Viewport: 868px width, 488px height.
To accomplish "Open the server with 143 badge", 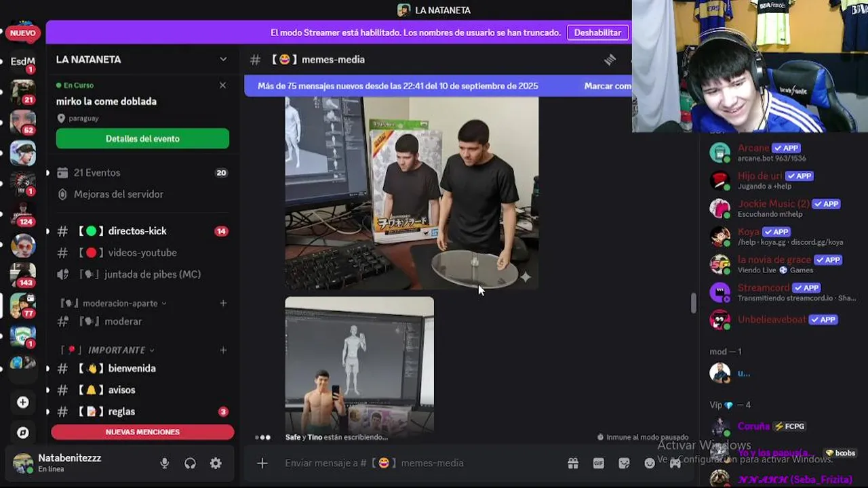I will (x=23, y=274).
